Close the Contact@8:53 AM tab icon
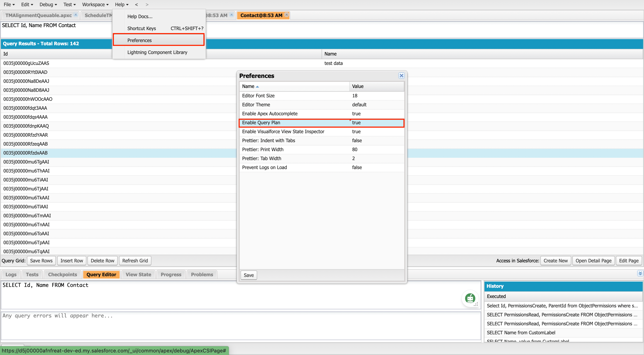 [x=287, y=15]
